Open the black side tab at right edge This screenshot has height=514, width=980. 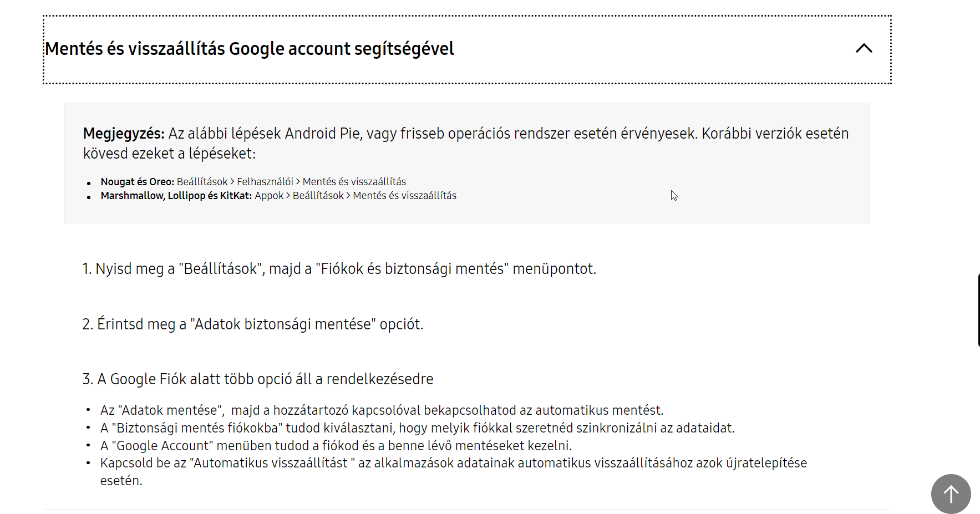pyautogui.click(x=978, y=310)
